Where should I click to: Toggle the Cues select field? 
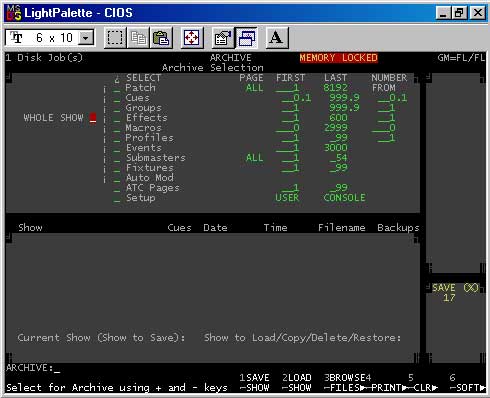point(117,99)
